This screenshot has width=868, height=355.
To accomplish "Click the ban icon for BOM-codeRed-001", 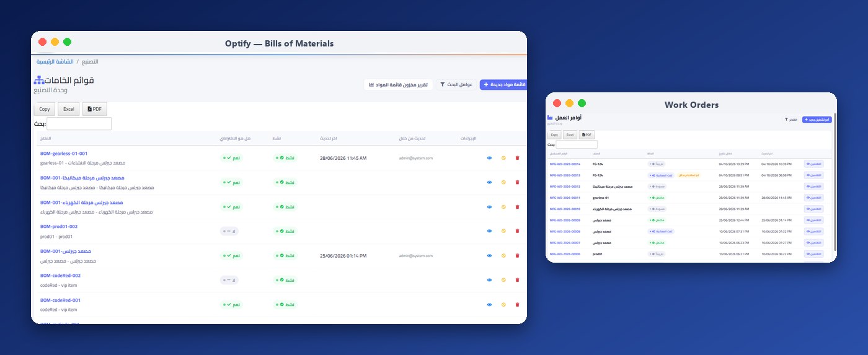I will point(503,305).
